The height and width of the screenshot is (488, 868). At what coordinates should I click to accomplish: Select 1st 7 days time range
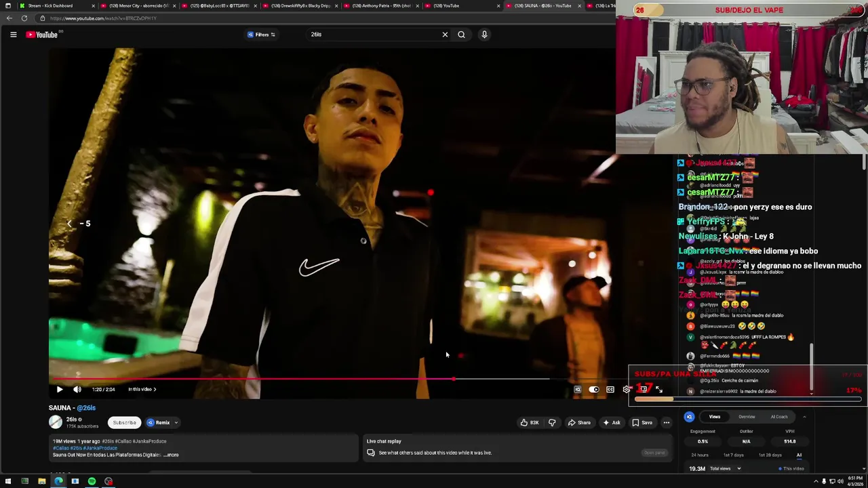pos(734,455)
